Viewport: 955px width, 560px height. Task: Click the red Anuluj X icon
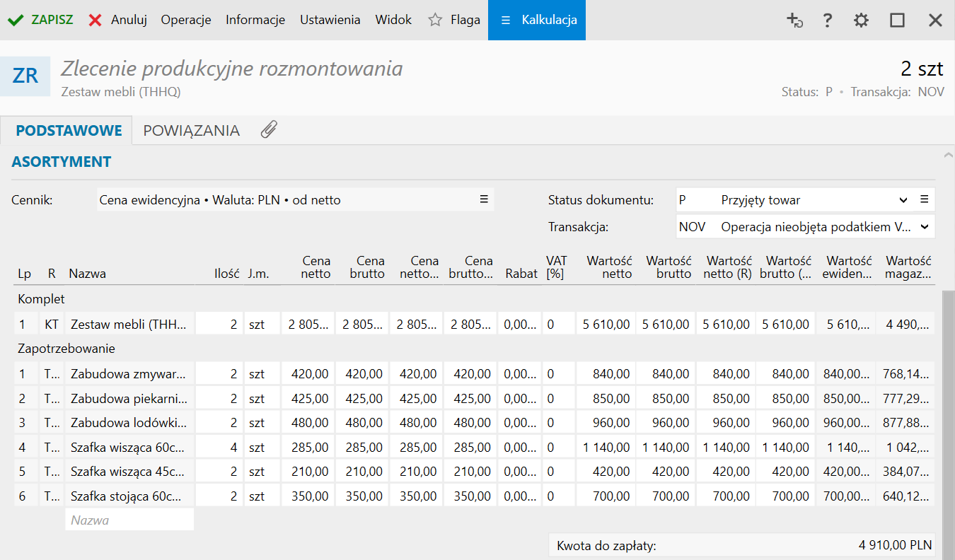95,20
